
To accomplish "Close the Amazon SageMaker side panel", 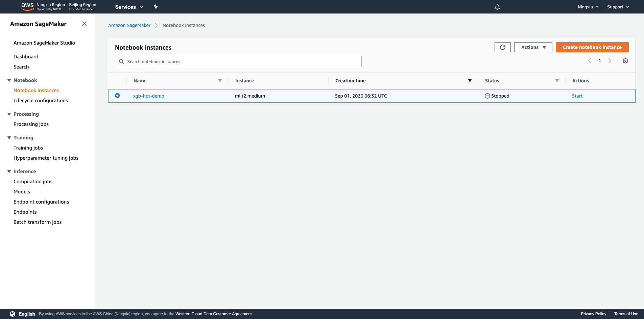I will click(85, 24).
